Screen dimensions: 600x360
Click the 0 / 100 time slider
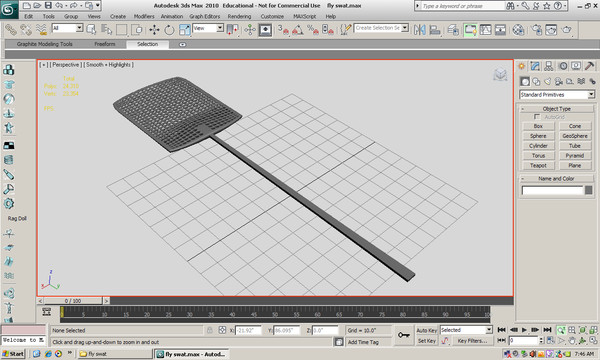[x=73, y=301]
